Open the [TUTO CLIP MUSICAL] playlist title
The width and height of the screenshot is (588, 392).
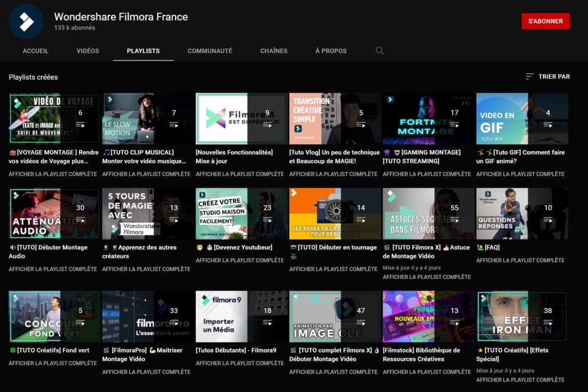click(x=144, y=157)
